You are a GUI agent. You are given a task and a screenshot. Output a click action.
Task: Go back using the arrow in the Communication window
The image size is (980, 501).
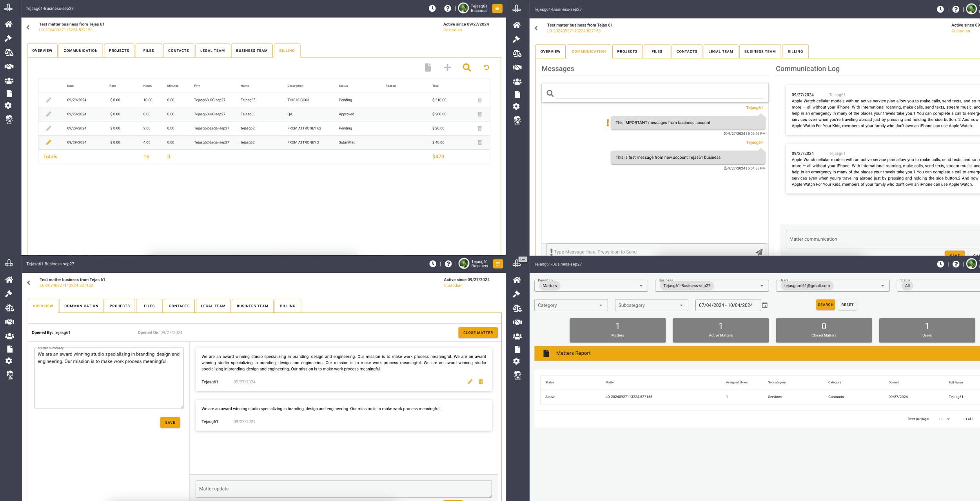(536, 28)
